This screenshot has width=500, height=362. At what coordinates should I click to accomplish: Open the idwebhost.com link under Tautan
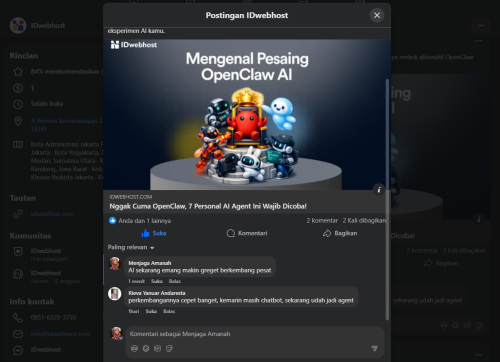point(52,214)
